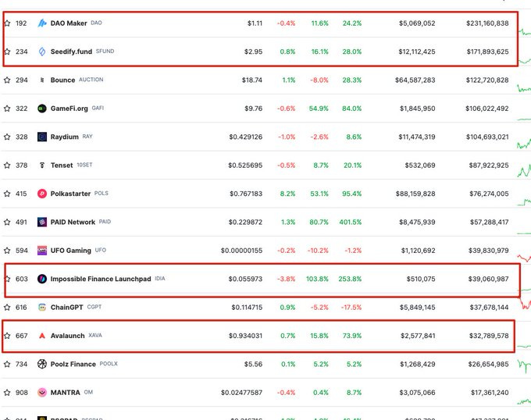Click the PAID Network coin logo

[x=42, y=222]
